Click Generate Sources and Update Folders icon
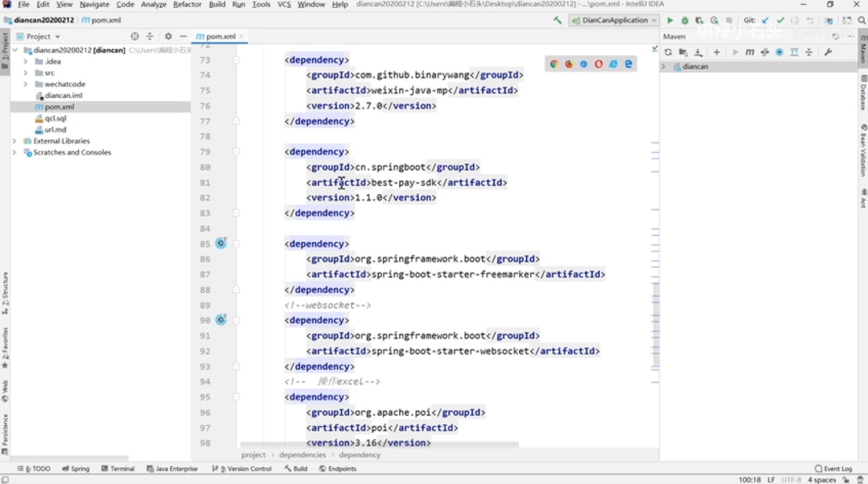The image size is (868, 484). pos(683,52)
